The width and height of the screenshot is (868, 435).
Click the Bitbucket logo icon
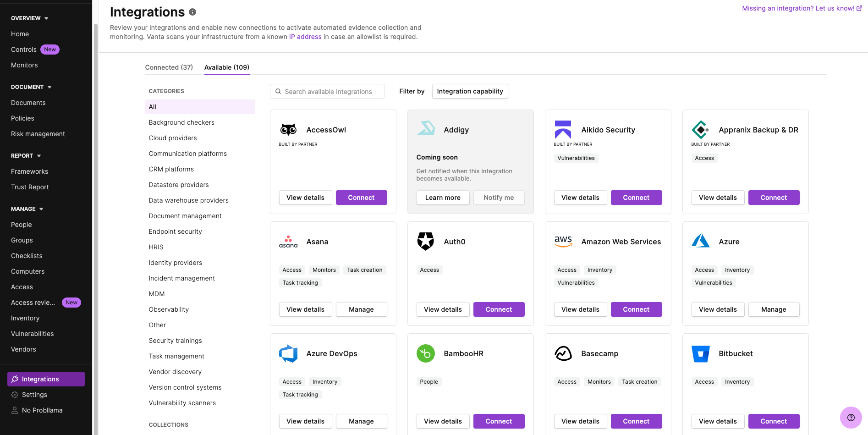701,354
